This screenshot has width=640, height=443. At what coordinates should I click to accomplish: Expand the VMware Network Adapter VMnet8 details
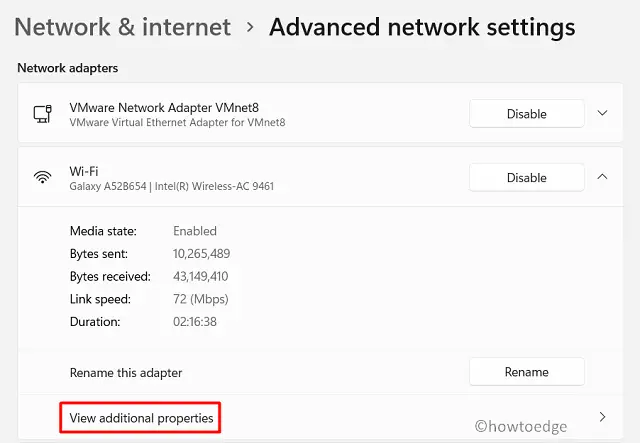602,113
